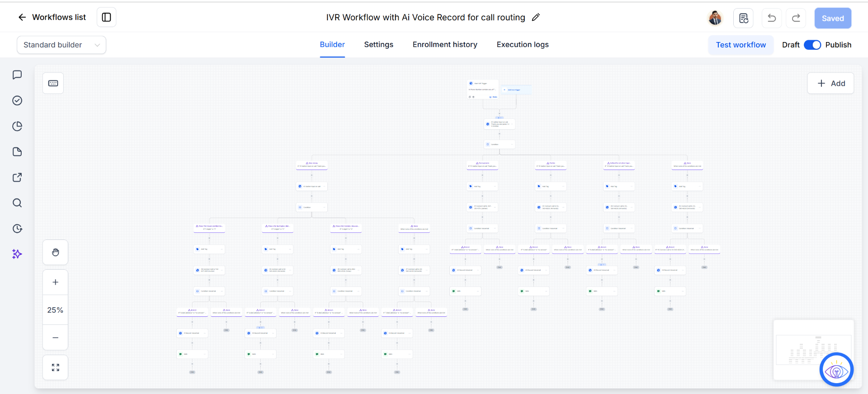Open #9 Connect Call to 856 node
The image size is (868, 394).
pyautogui.click(x=346, y=270)
